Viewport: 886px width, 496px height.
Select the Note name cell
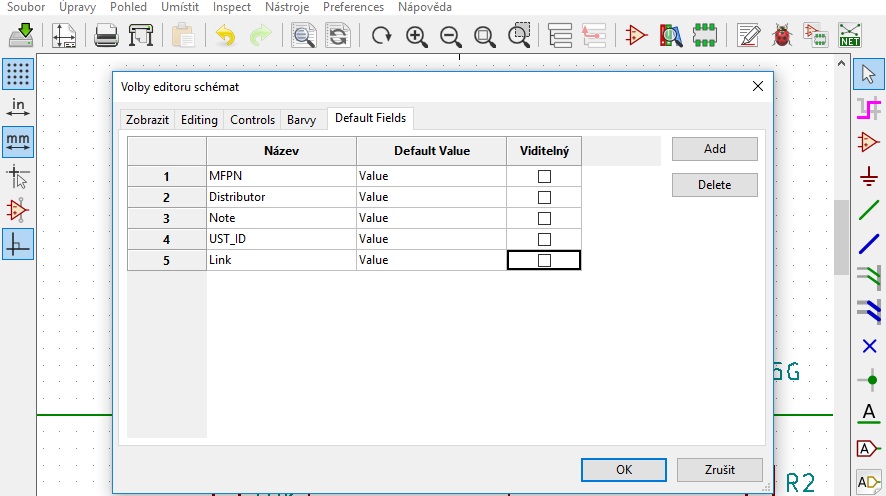[281, 218]
